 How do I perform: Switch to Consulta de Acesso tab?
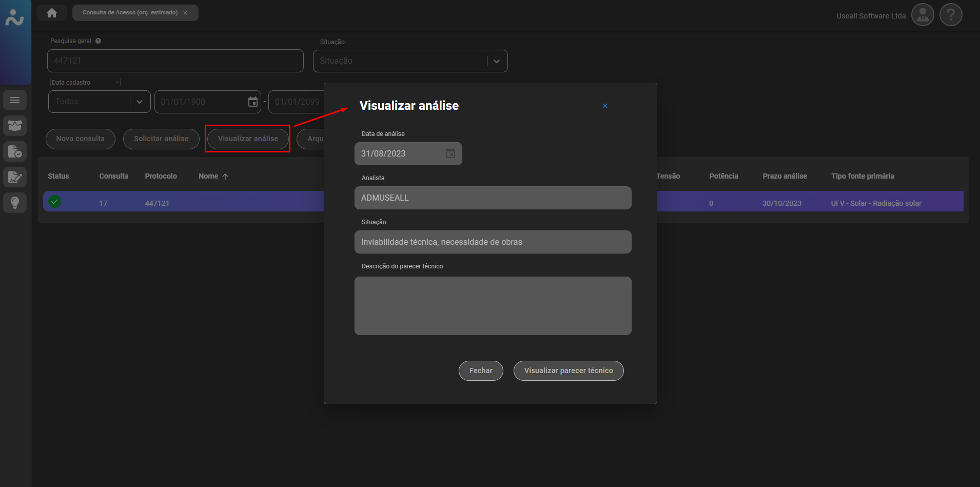point(130,13)
